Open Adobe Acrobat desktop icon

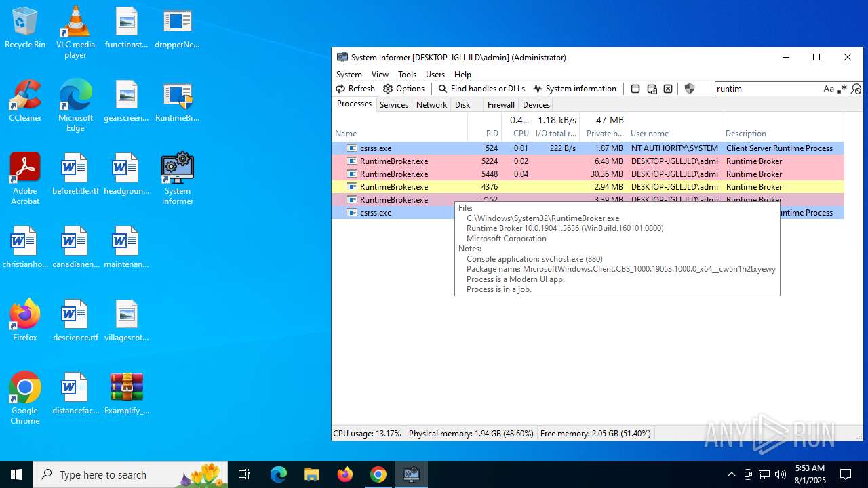(25, 178)
